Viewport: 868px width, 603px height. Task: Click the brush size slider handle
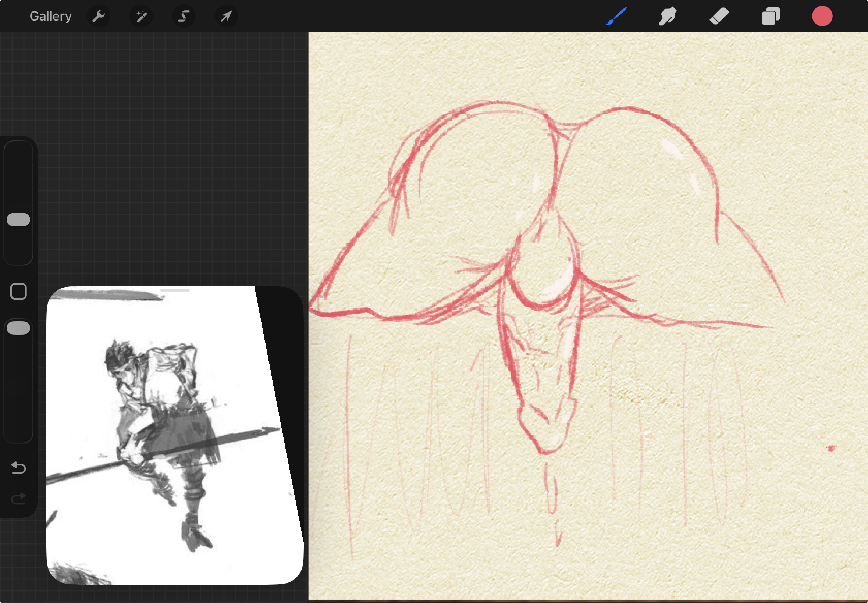pyautogui.click(x=18, y=220)
